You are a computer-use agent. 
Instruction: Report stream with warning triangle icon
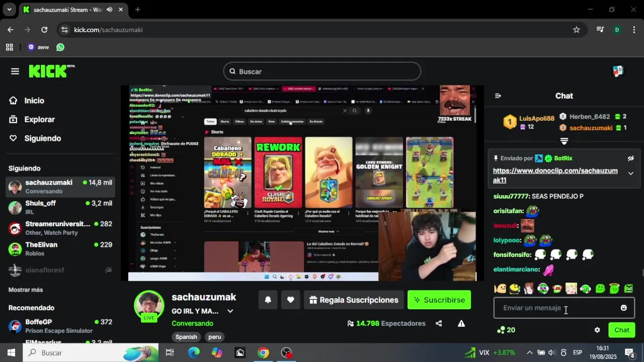461,323
